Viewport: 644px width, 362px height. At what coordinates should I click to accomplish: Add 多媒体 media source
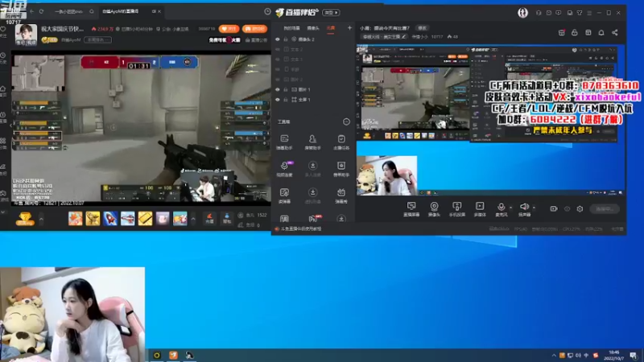[x=480, y=209]
